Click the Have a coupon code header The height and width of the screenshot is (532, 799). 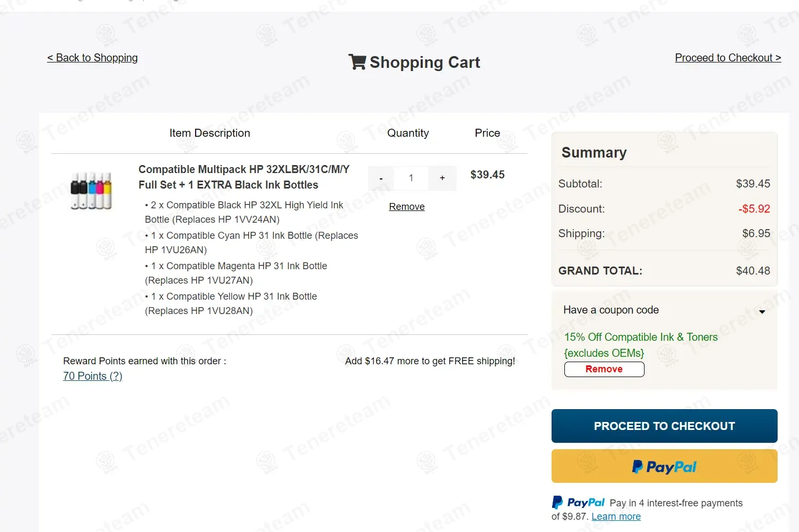click(x=611, y=310)
